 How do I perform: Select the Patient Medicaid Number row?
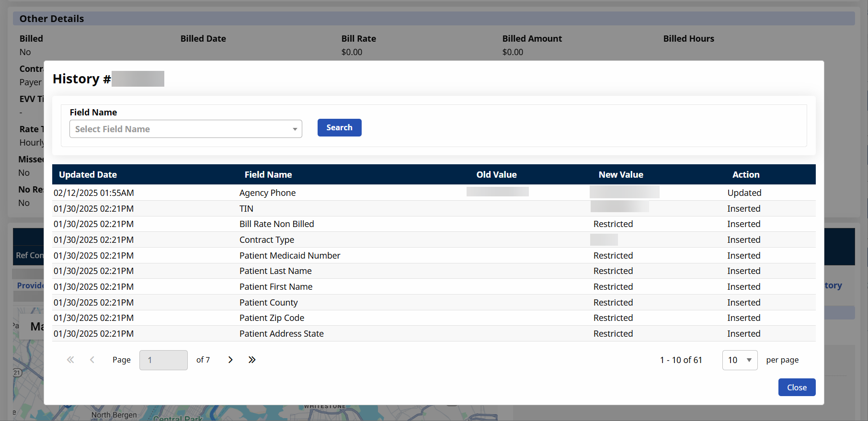pyautogui.click(x=289, y=256)
